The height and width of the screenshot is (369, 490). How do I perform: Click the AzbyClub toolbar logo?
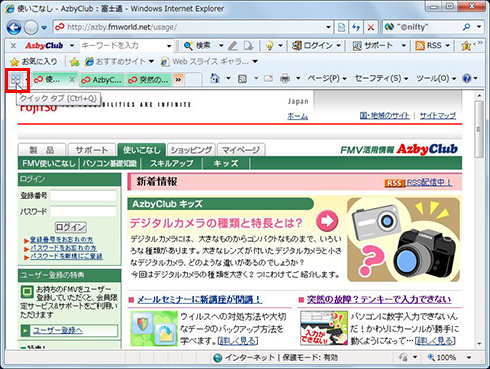click(44, 46)
